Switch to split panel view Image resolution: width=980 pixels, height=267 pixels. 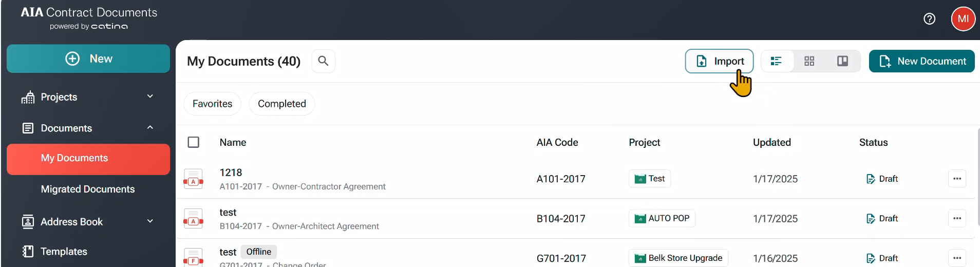(842, 61)
